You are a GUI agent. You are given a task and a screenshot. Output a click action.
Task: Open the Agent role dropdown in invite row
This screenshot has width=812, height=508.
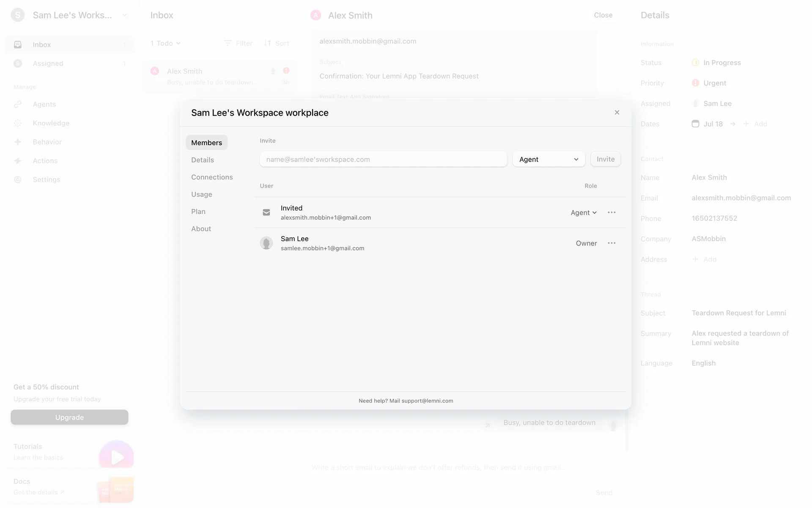549,160
